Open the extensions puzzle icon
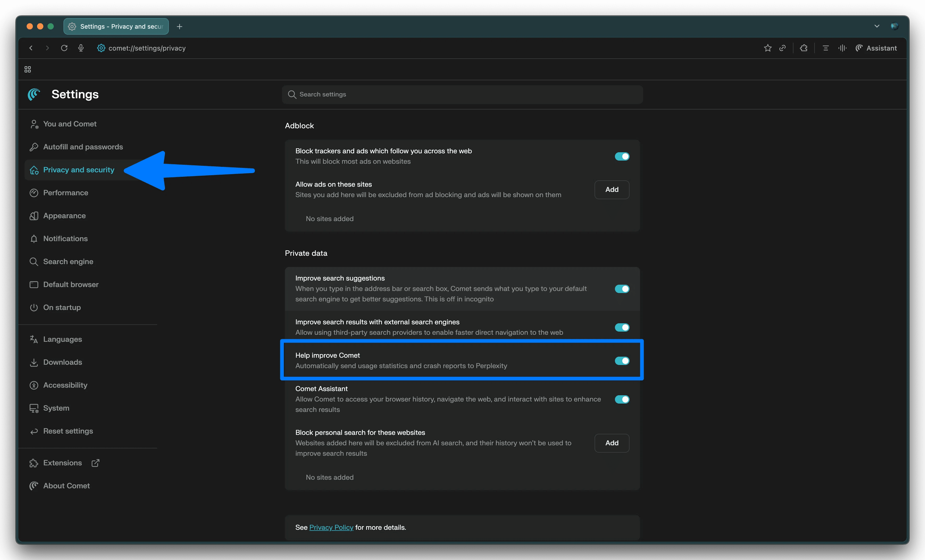The image size is (925, 560). coord(803,48)
